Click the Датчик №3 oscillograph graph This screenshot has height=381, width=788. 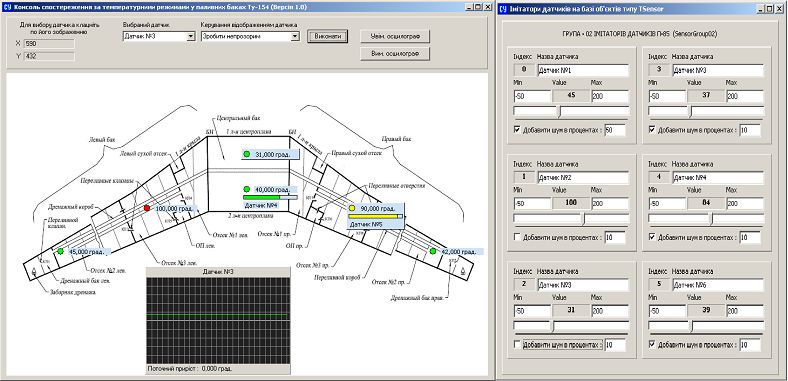point(218,320)
